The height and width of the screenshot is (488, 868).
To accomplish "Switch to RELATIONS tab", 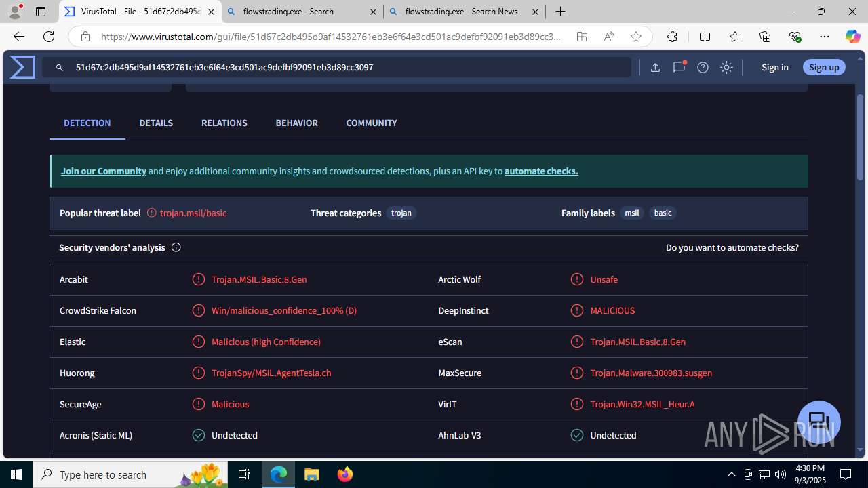I will click(x=224, y=123).
